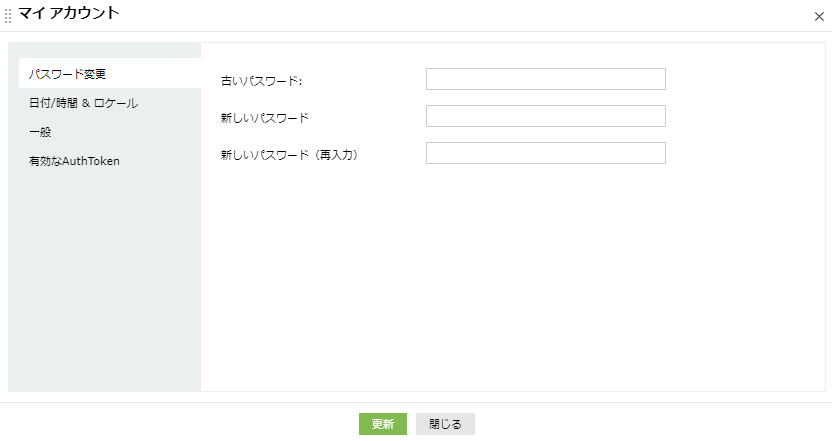Open the 日付/時間 & ロケール tab
The width and height of the screenshot is (832, 441).
click(83, 103)
